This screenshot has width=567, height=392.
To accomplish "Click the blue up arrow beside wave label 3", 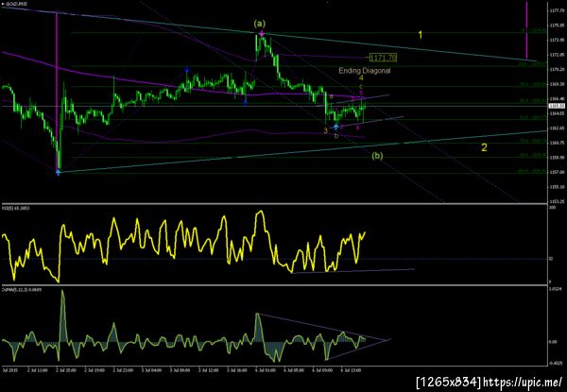I will [335, 127].
